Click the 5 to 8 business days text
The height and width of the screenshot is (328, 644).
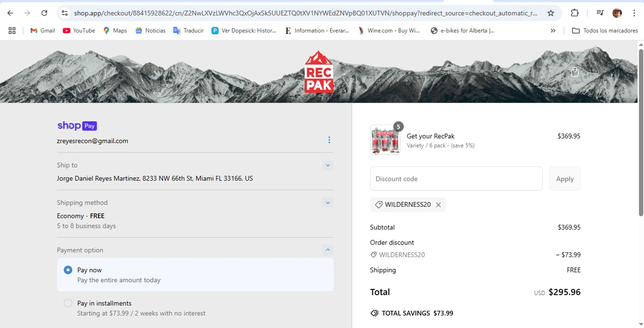pos(86,226)
